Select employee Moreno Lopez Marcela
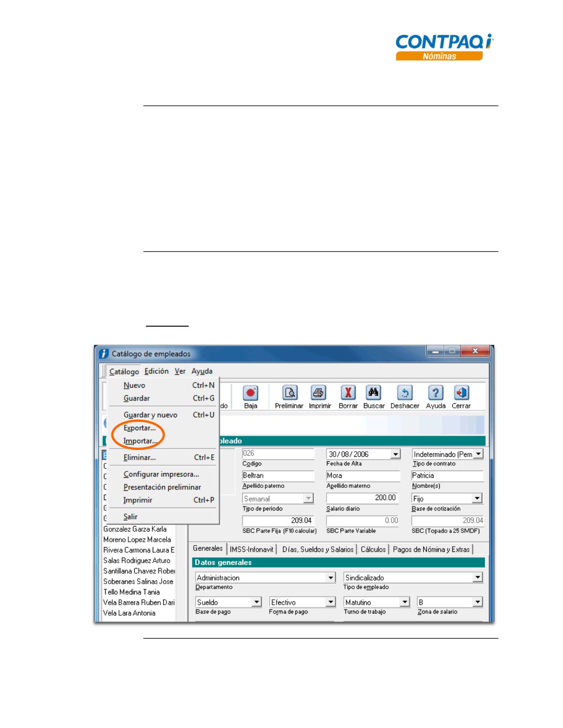The width and height of the screenshot is (563, 728). (137, 540)
